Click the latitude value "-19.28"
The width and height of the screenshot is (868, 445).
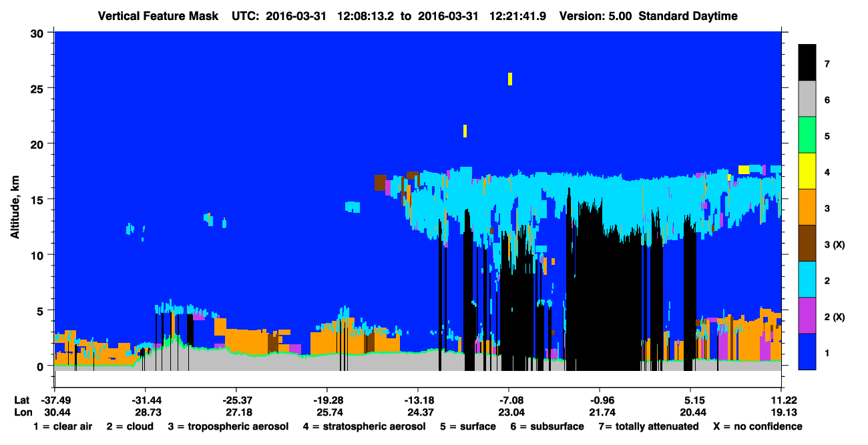327,400
